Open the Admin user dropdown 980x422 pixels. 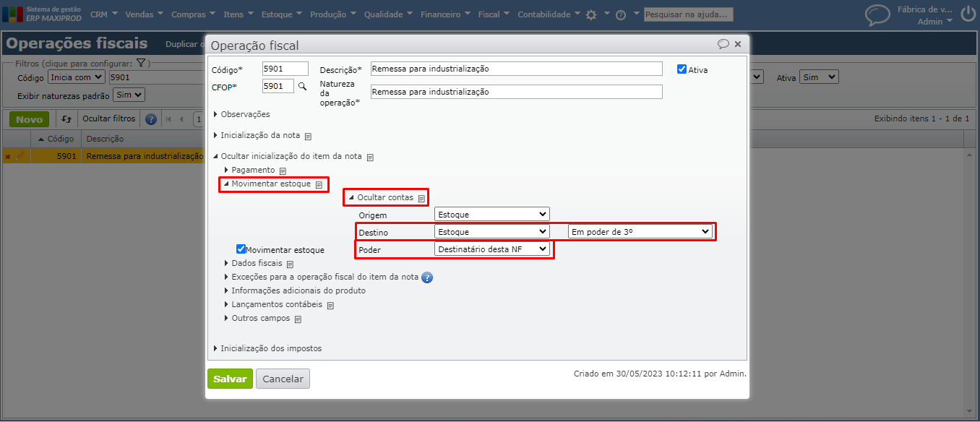click(x=935, y=22)
